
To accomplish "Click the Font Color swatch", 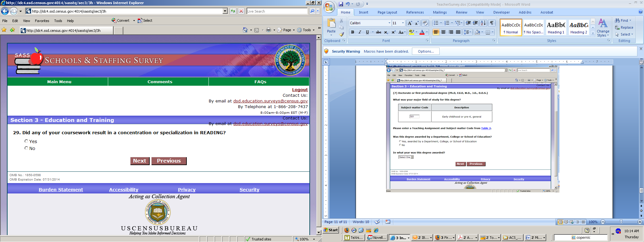I will (422, 32).
